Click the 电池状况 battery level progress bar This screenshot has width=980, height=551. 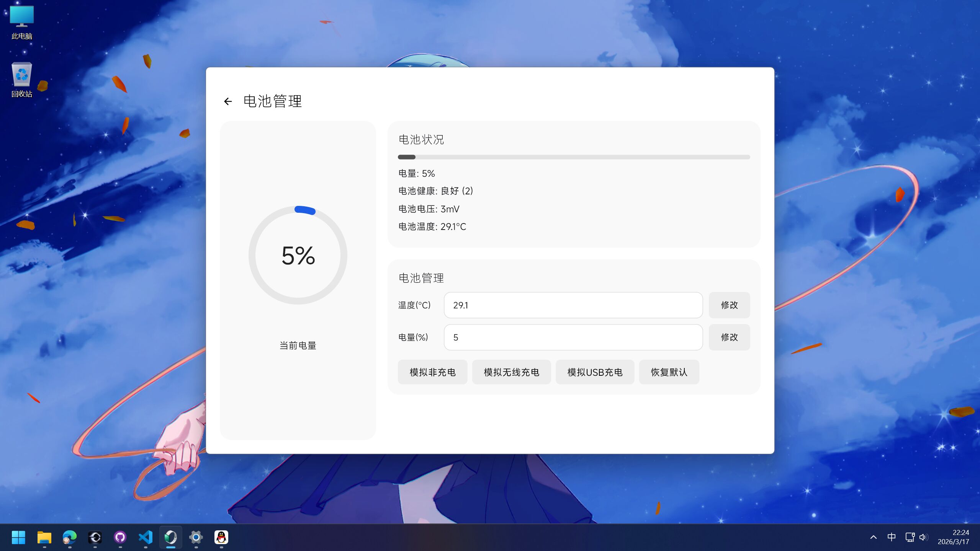(573, 157)
